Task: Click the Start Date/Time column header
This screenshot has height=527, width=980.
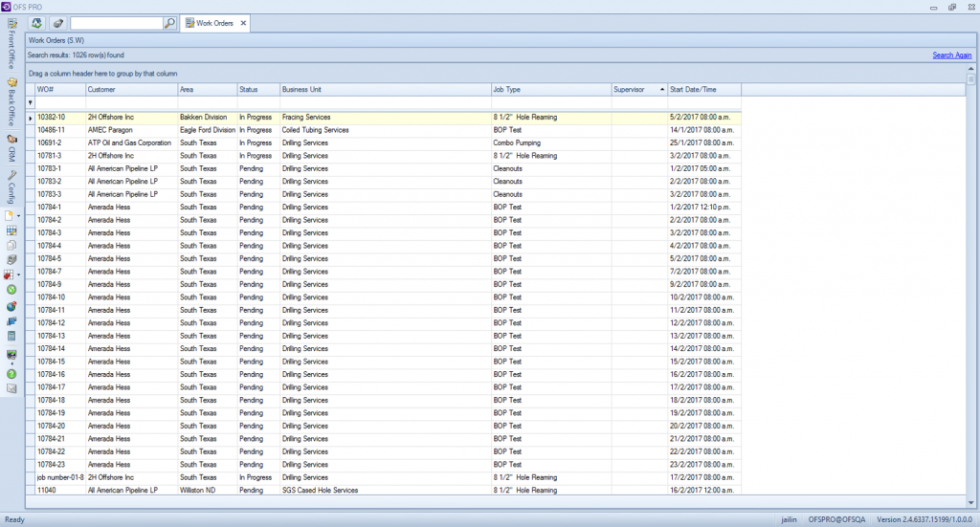Action: pyautogui.click(x=703, y=90)
